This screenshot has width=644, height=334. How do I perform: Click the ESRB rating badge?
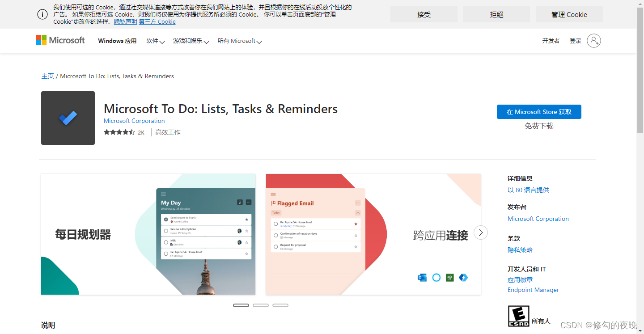click(x=519, y=316)
